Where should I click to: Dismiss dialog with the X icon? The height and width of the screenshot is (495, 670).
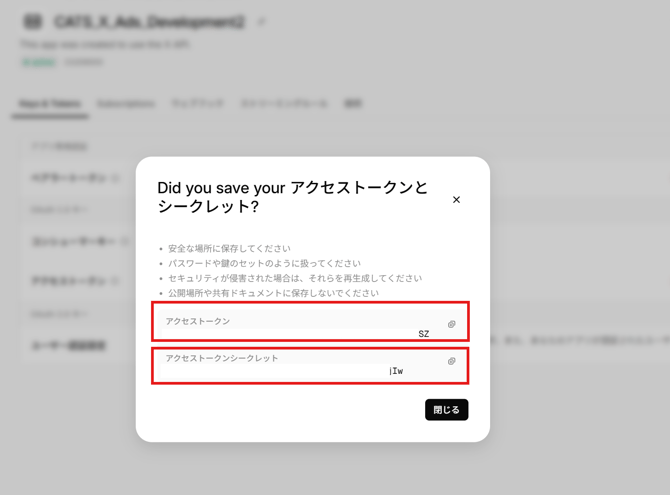tap(456, 200)
